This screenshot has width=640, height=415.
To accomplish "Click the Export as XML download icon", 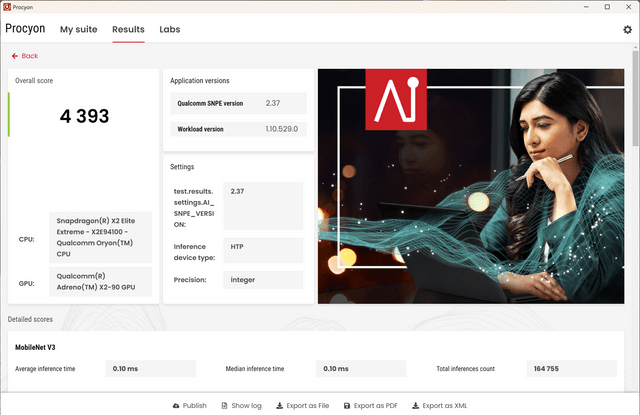I will click(x=416, y=406).
